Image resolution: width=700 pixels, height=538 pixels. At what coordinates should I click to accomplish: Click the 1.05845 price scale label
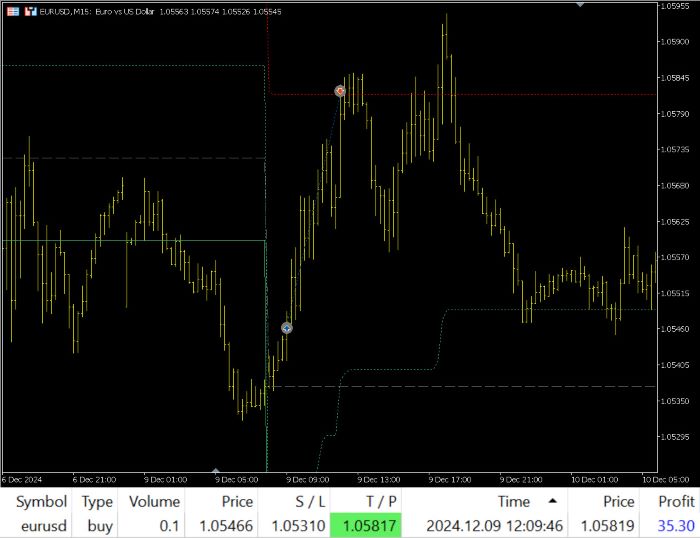[x=675, y=78]
